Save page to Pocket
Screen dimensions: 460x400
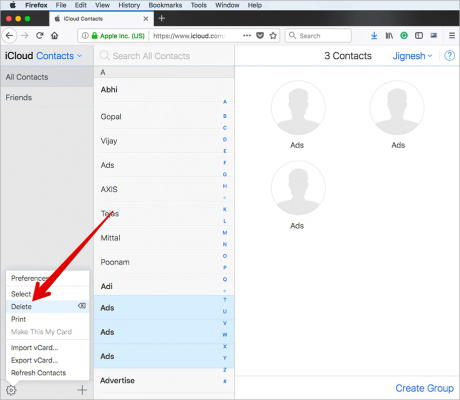click(x=260, y=35)
